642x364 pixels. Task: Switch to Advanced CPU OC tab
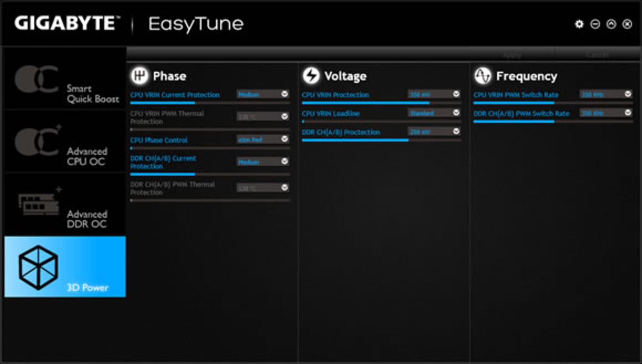65,141
